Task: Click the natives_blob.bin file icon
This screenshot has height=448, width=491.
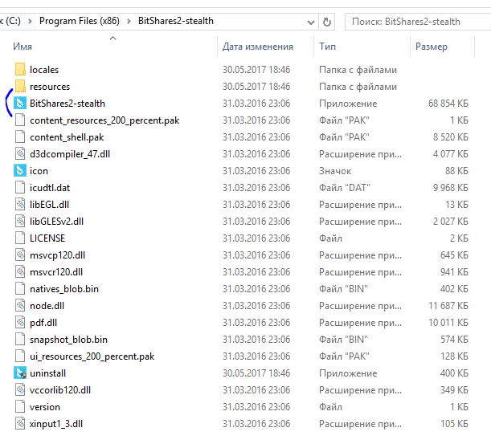Action: pyautogui.click(x=20, y=289)
